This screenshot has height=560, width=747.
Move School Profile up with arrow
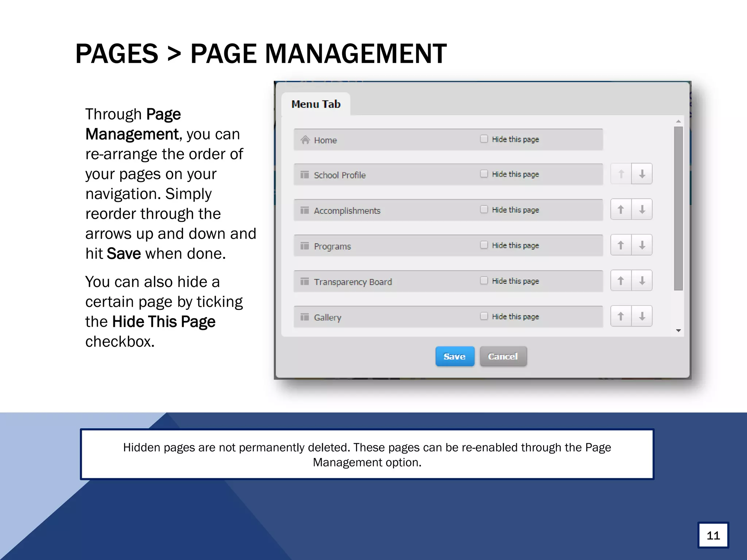pos(621,174)
